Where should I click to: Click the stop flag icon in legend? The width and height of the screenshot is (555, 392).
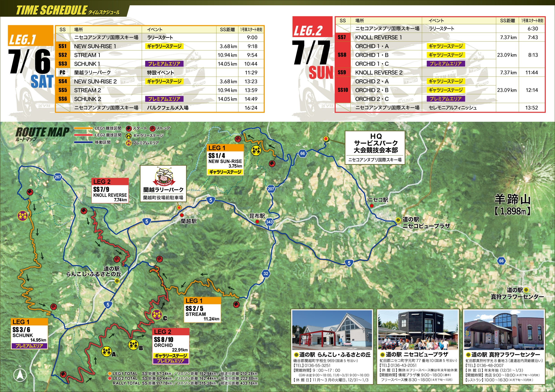point(152,128)
